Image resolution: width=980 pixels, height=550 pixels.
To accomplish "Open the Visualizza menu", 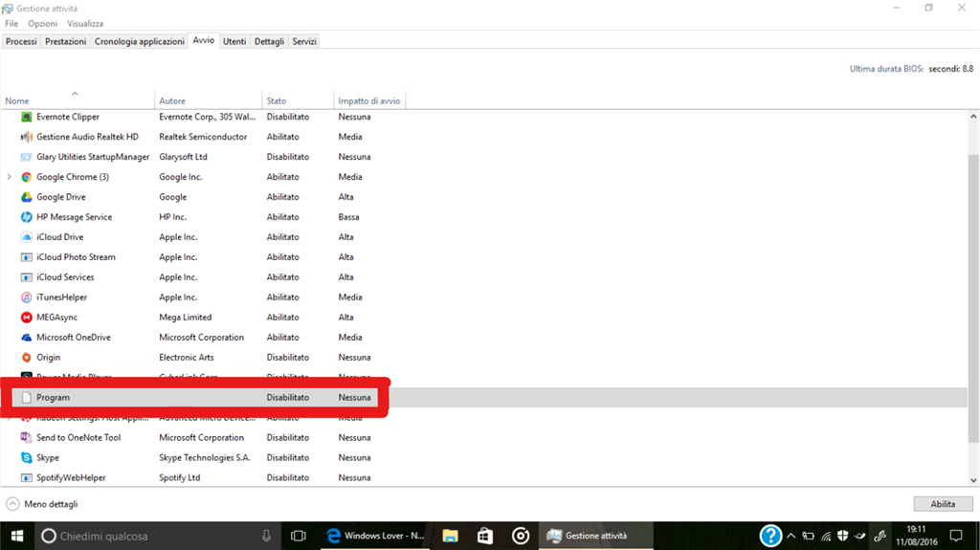I will pos(85,24).
